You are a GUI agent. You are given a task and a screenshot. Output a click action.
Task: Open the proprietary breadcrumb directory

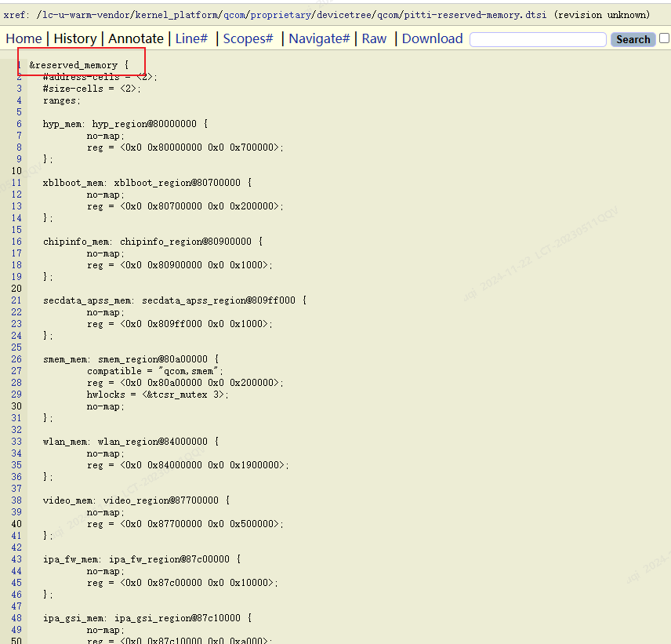click(282, 15)
